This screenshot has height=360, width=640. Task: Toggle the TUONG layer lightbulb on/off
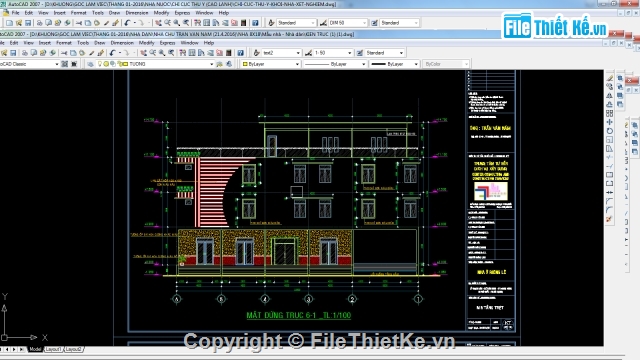100,64
